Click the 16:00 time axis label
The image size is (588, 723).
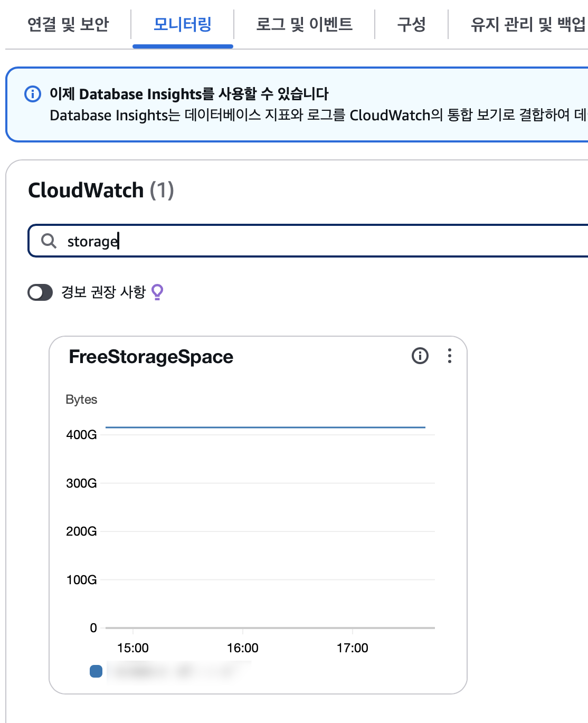pyautogui.click(x=243, y=648)
